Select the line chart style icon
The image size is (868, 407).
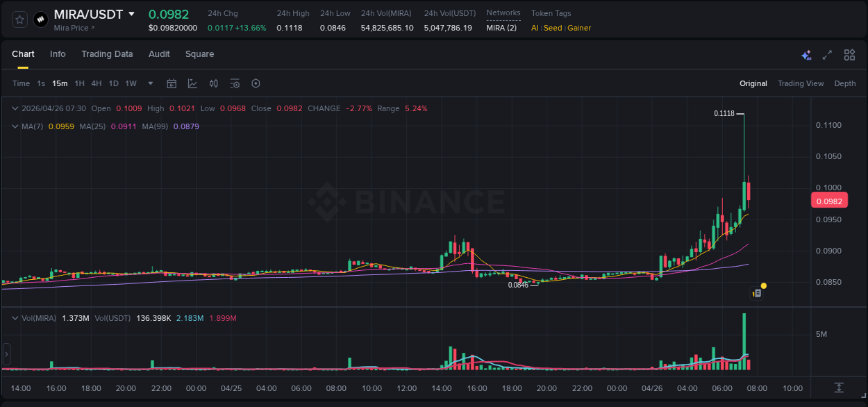[192, 83]
